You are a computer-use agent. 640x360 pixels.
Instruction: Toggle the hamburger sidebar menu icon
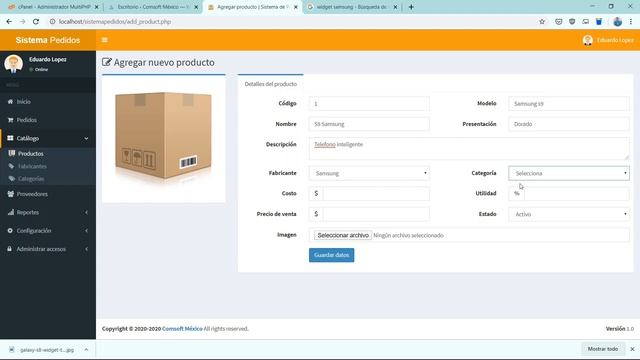[x=104, y=40]
